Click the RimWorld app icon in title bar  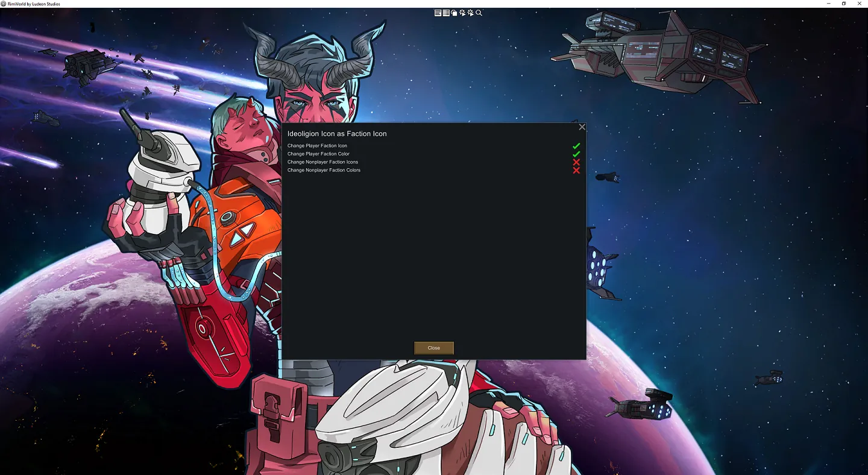pyautogui.click(x=4, y=4)
